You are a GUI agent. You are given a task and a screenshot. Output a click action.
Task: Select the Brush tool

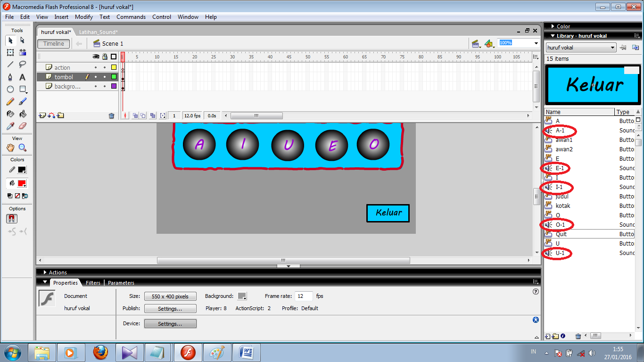coord(23,101)
